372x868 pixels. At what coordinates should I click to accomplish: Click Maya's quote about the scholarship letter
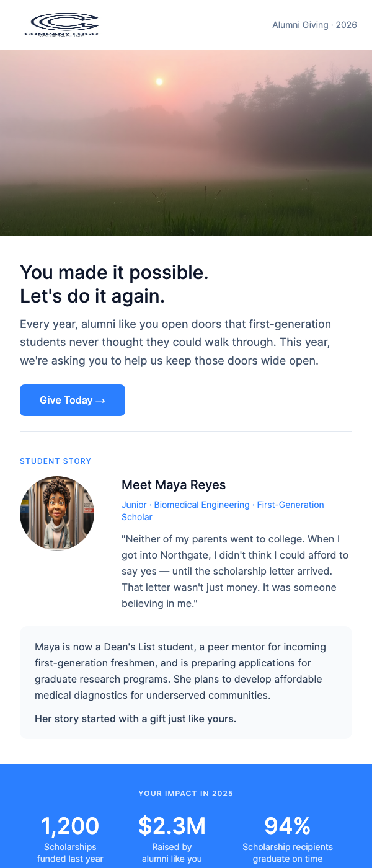point(235,571)
